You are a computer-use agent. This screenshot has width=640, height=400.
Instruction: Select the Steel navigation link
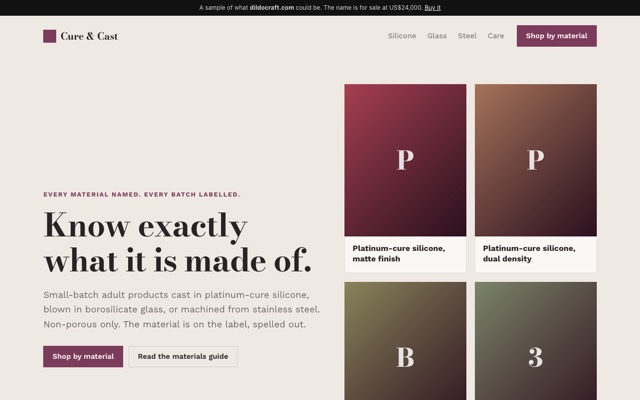point(467,36)
